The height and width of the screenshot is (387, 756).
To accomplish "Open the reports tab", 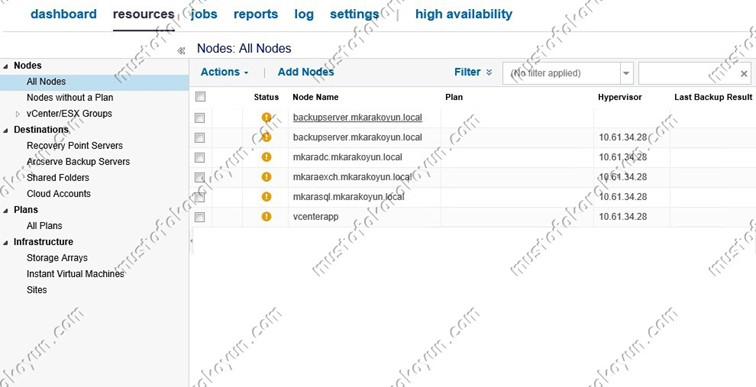I will pyautogui.click(x=256, y=14).
